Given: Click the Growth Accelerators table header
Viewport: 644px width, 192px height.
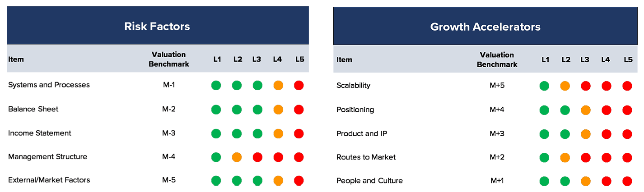Looking at the screenshot, I should 485,27.
